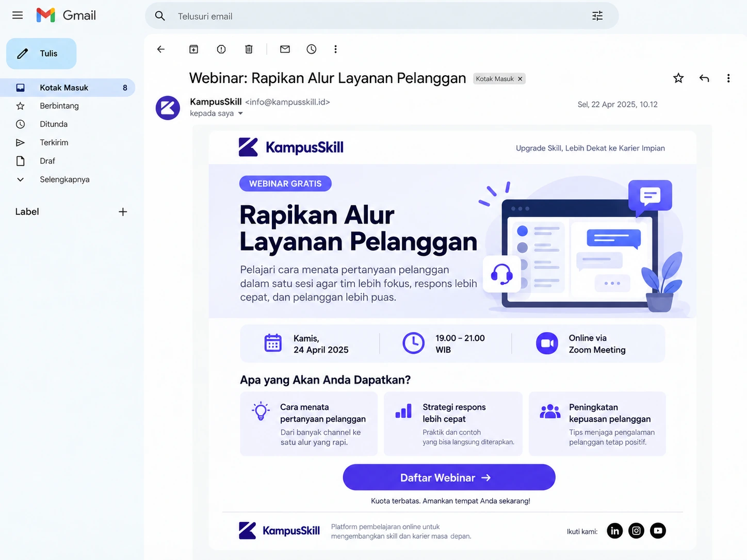The height and width of the screenshot is (560, 747).
Task: Click the KampusSkill sender avatar
Action: (168, 108)
